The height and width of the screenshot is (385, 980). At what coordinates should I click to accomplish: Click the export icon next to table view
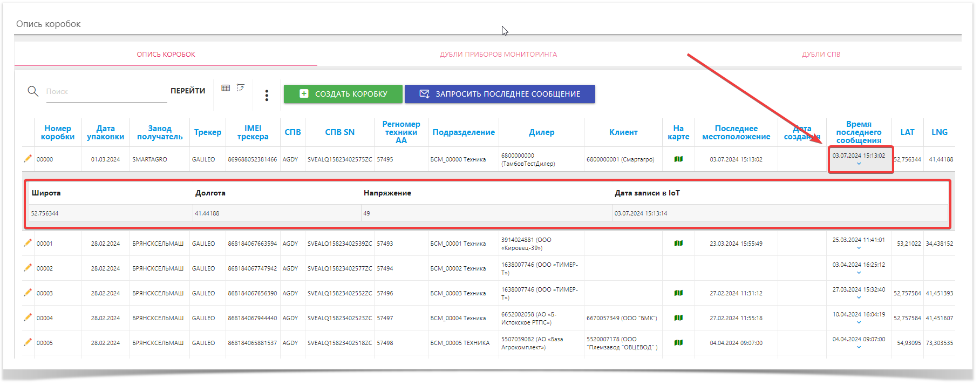[241, 87]
